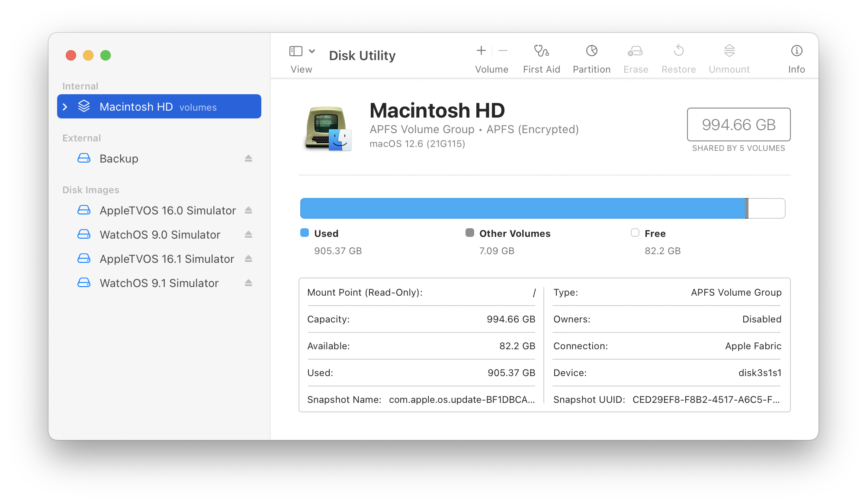Click the WatchOS 9.0 Simulator drive icon

[x=84, y=234]
